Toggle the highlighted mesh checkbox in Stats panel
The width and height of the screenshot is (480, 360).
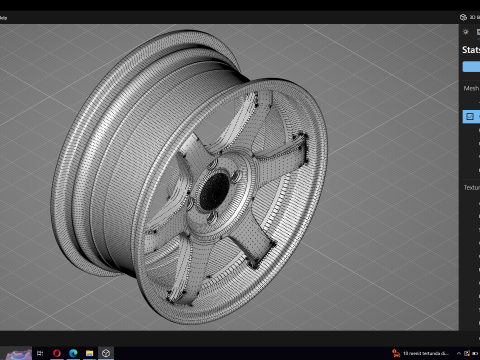coord(470,116)
